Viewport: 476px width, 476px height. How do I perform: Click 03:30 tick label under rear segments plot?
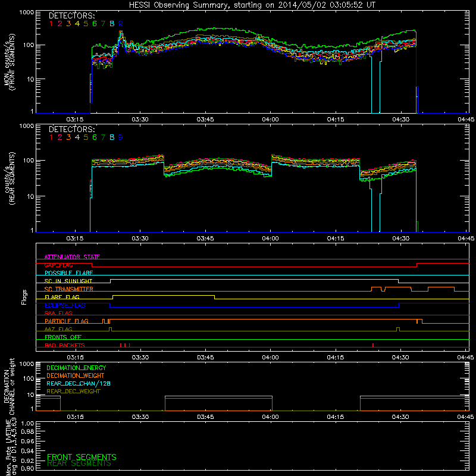140,239
